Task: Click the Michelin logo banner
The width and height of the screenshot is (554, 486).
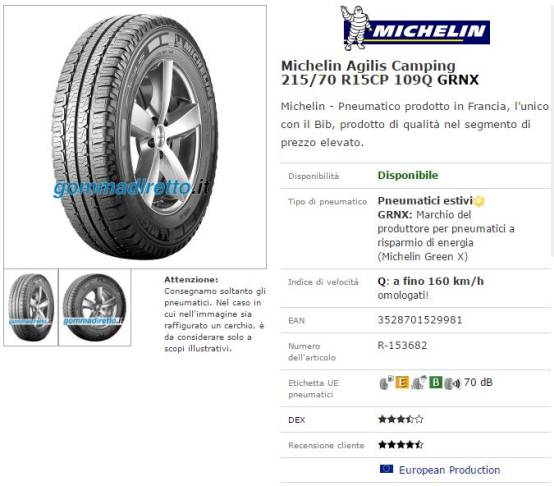Action: point(415,28)
